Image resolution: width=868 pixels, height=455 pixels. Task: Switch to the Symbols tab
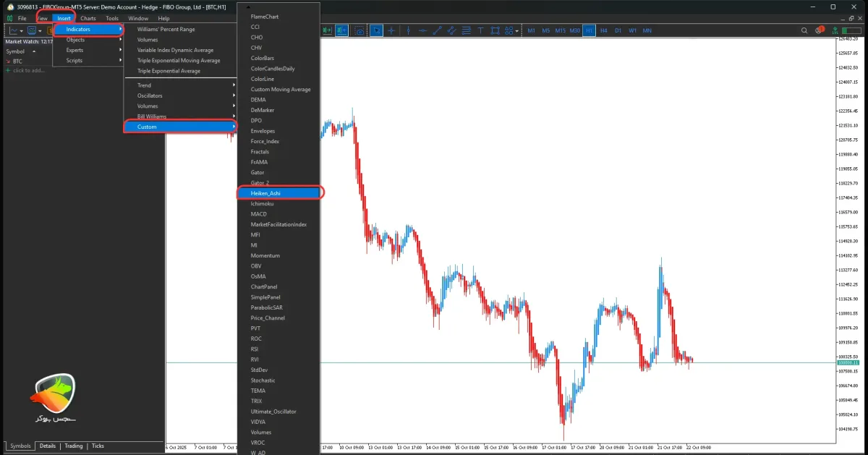pyautogui.click(x=21, y=446)
